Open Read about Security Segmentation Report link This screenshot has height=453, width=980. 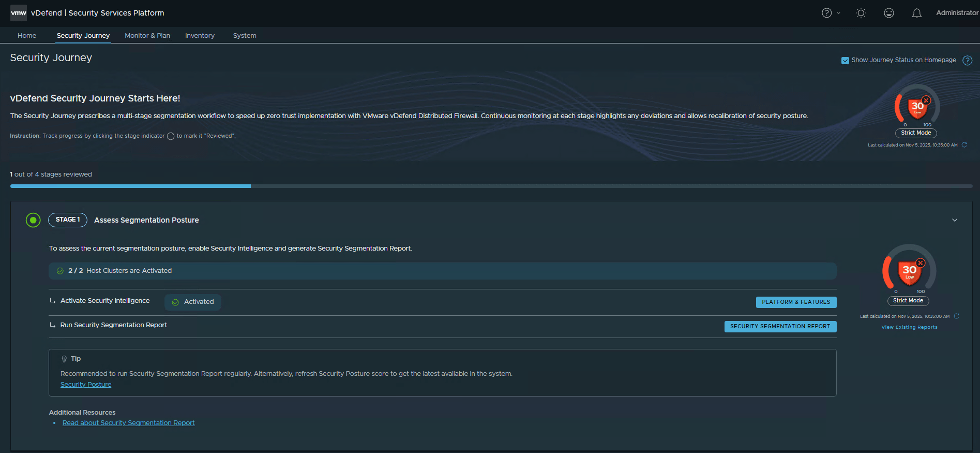click(x=129, y=423)
